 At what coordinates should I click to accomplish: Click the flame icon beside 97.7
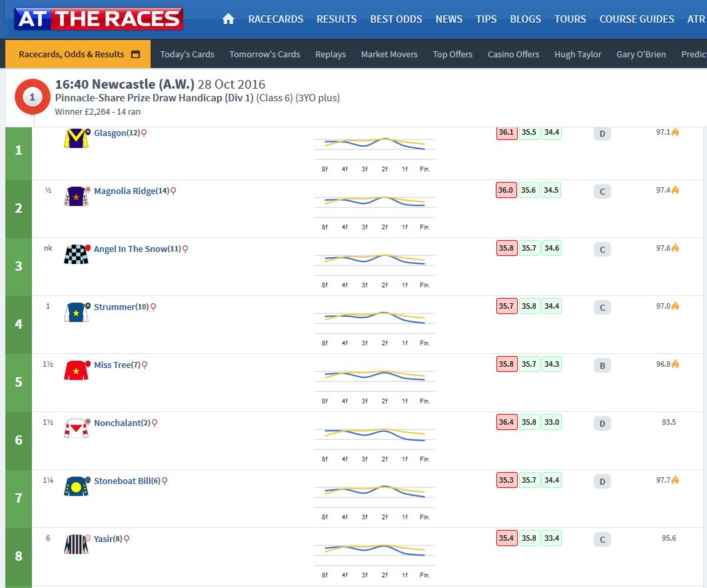point(675,480)
